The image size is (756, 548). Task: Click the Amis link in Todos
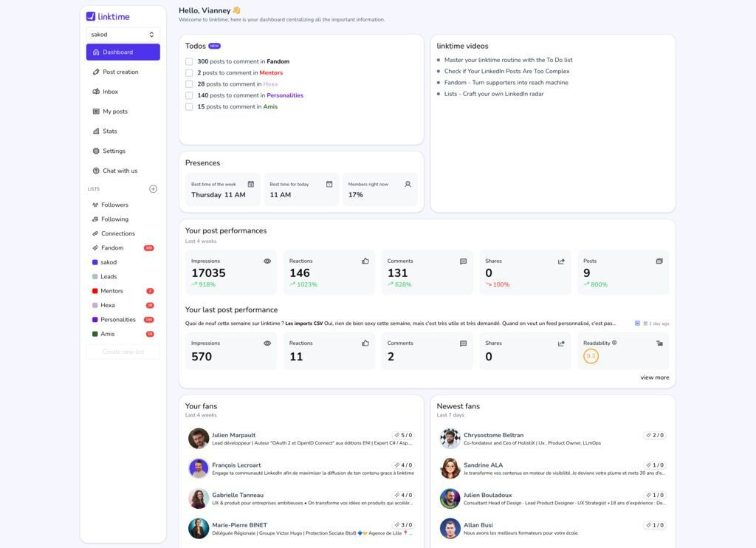[x=270, y=106]
